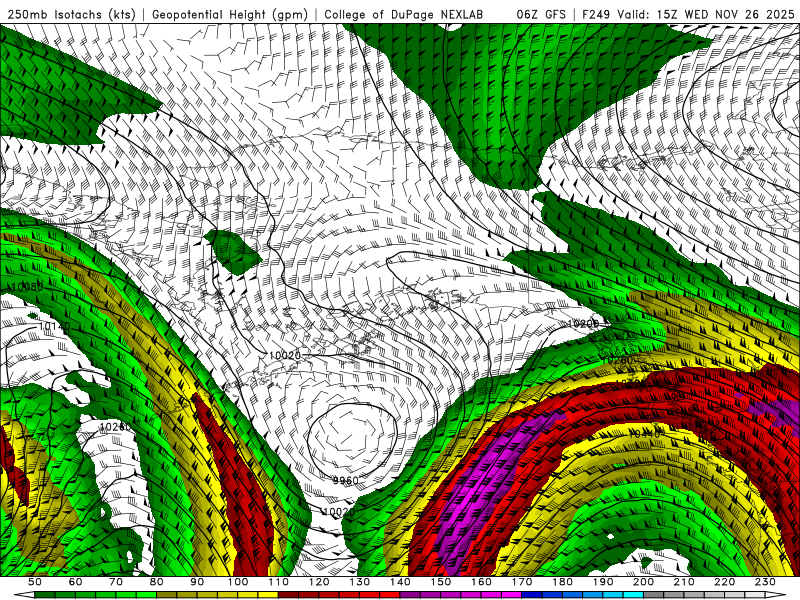This screenshot has height=600, width=800.
Task: Click the '06Z GFS' model run label
Action: pyautogui.click(x=541, y=14)
